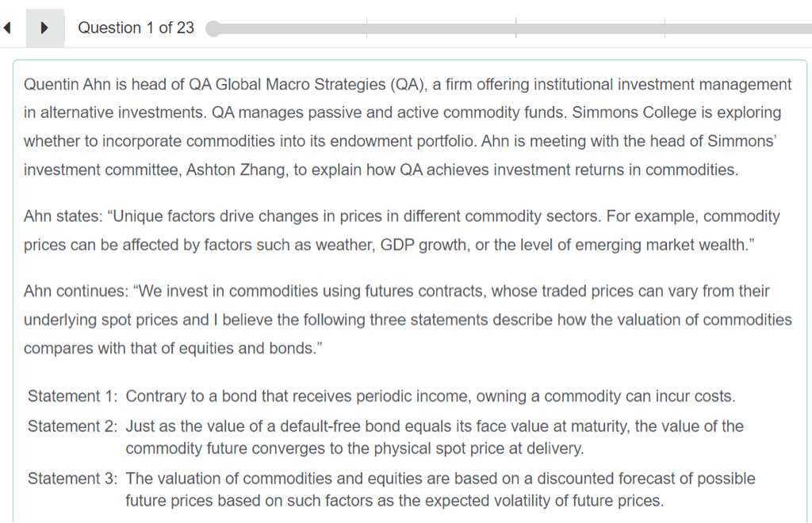Click the opening paragraph about Quentin Ahn
The height and width of the screenshot is (523, 812).
(408, 127)
